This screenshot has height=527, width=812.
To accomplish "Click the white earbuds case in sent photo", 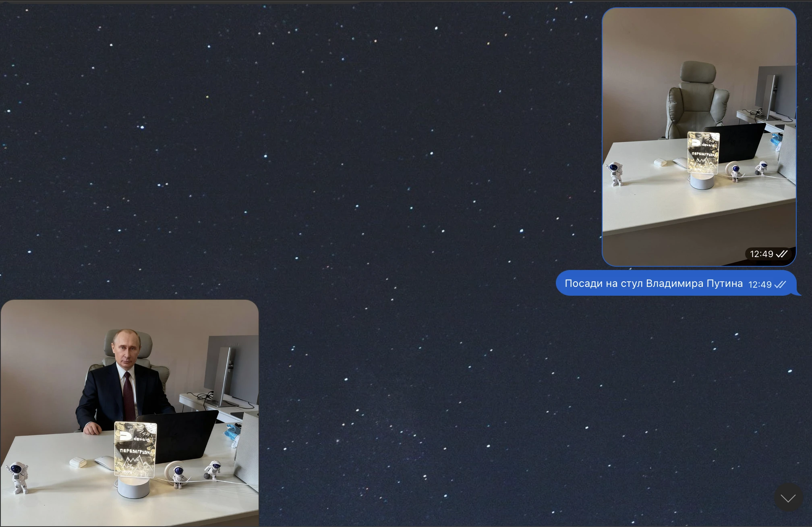I will tap(660, 162).
